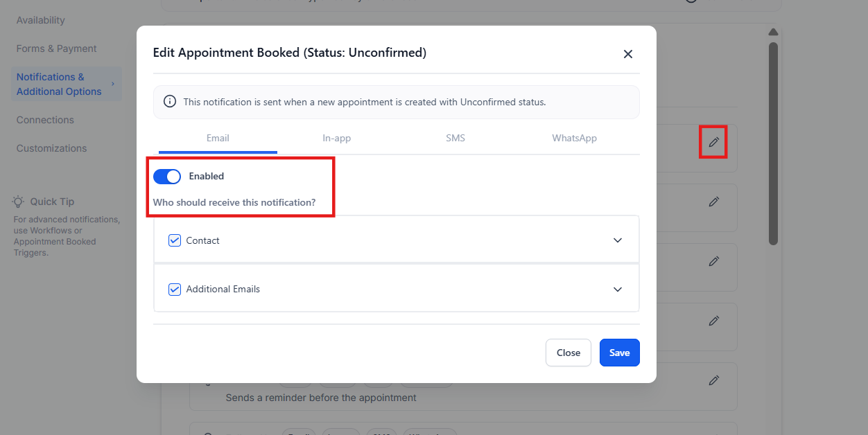The height and width of the screenshot is (435, 868).
Task: Expand the Contact recipient section
Action: [618, 240]
